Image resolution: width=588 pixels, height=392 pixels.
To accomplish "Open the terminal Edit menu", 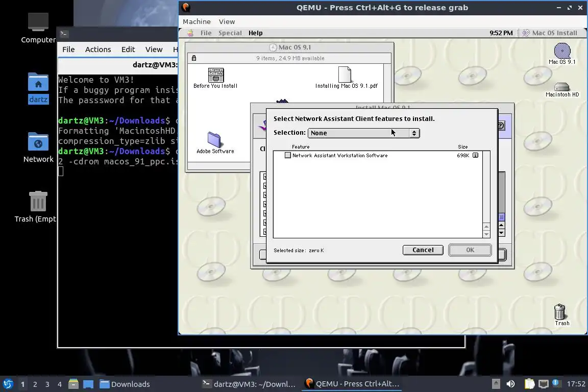I will (128, 49).
